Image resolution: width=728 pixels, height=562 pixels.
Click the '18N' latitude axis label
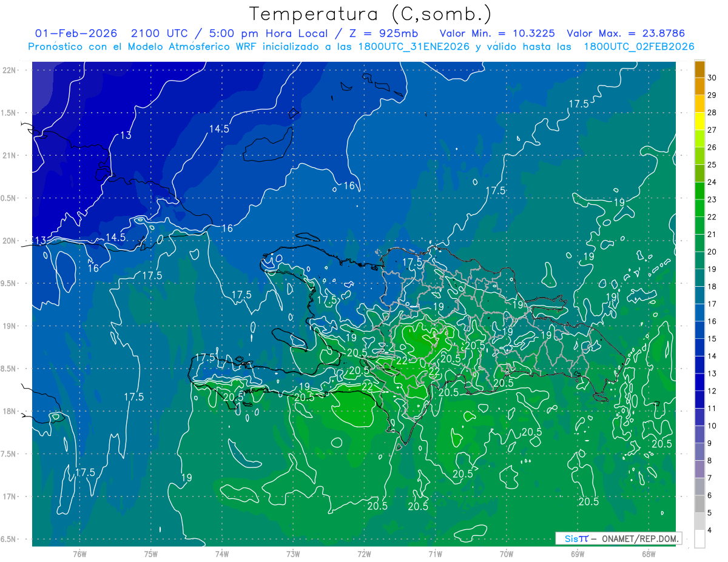click(9, 411)
